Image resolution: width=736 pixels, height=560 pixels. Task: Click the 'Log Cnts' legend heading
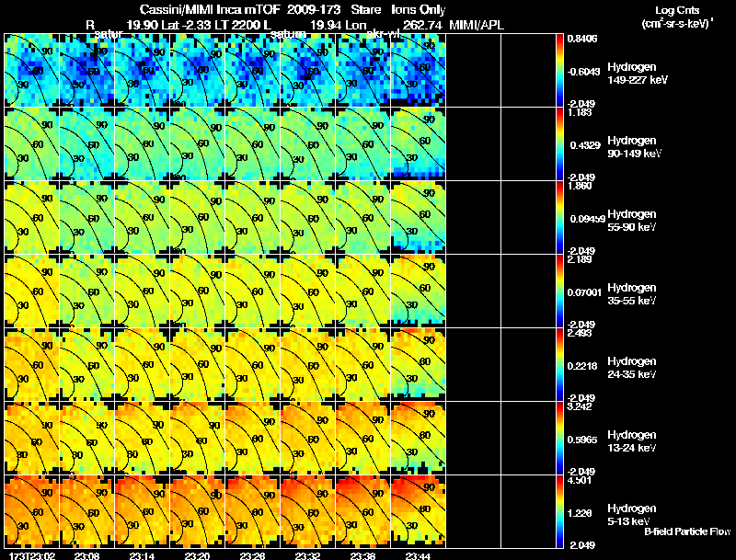[677, 10]
